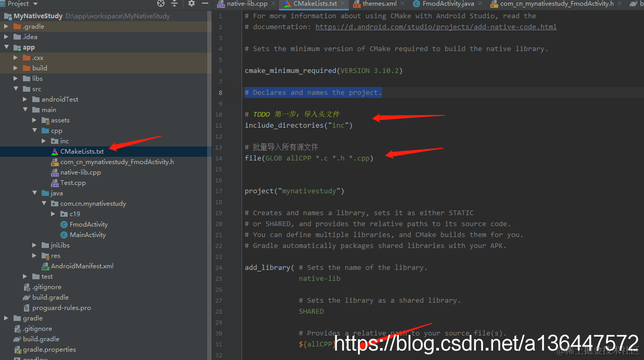
Task: Expand the root gradle folder
Action: 6,318
